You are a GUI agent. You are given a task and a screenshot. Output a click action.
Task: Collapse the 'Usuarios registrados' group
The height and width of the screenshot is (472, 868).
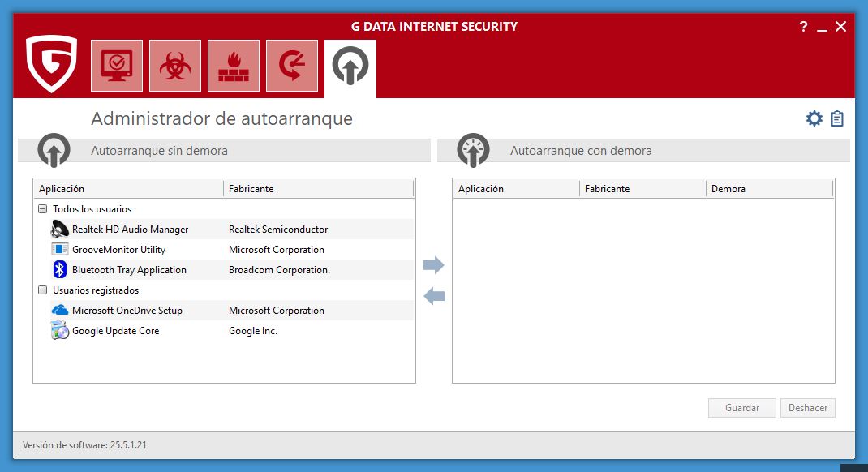pos(43,290)
